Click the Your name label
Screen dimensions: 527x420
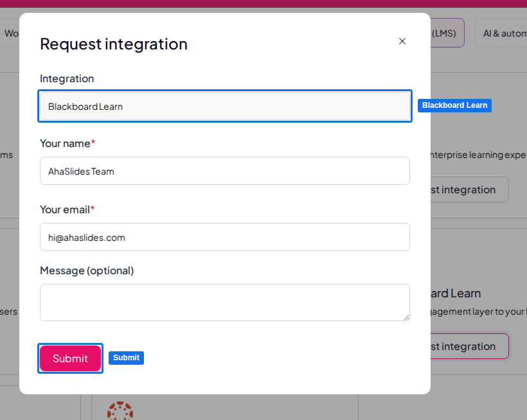coord(67,143)
